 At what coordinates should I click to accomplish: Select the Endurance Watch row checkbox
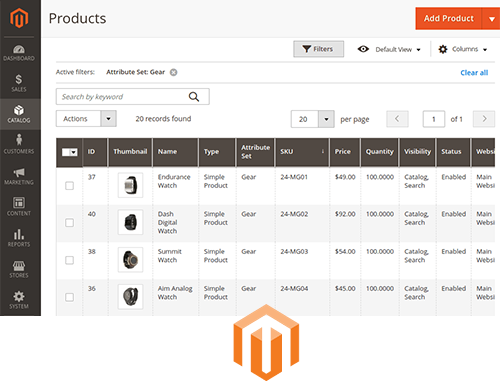tap(69, 186)
